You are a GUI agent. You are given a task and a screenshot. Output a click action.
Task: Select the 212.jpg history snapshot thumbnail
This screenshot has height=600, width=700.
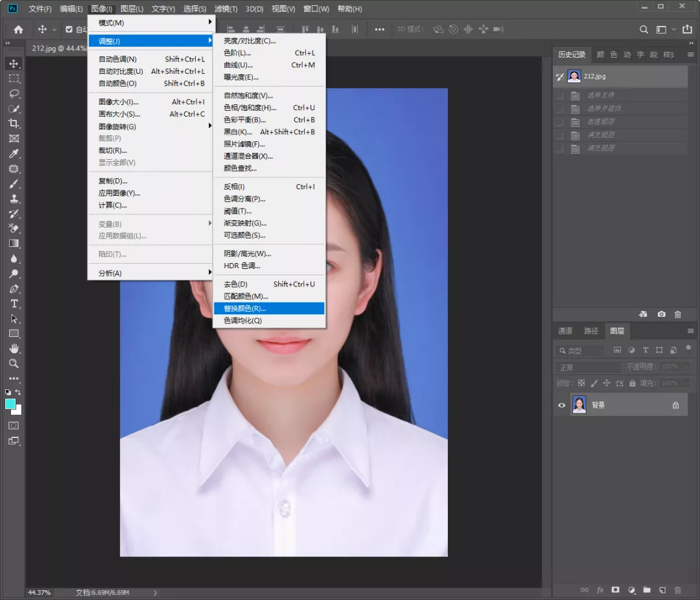coord(574,76)
